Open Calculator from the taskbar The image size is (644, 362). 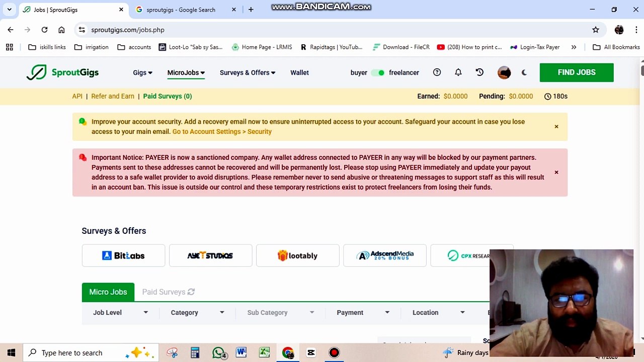[x=195, y=352]
